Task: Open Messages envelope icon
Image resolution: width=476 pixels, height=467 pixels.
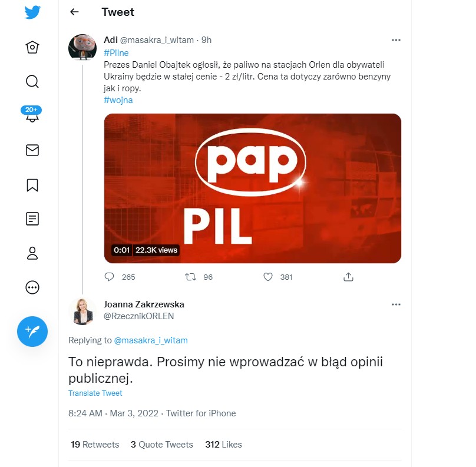Action: coord(32,150)
